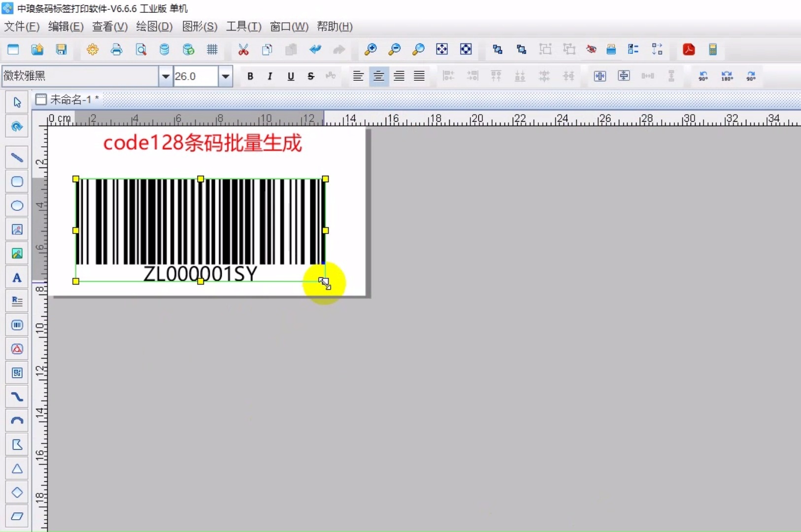
Task: Open print preview magnifier icon
Action: tap(141, 49)
